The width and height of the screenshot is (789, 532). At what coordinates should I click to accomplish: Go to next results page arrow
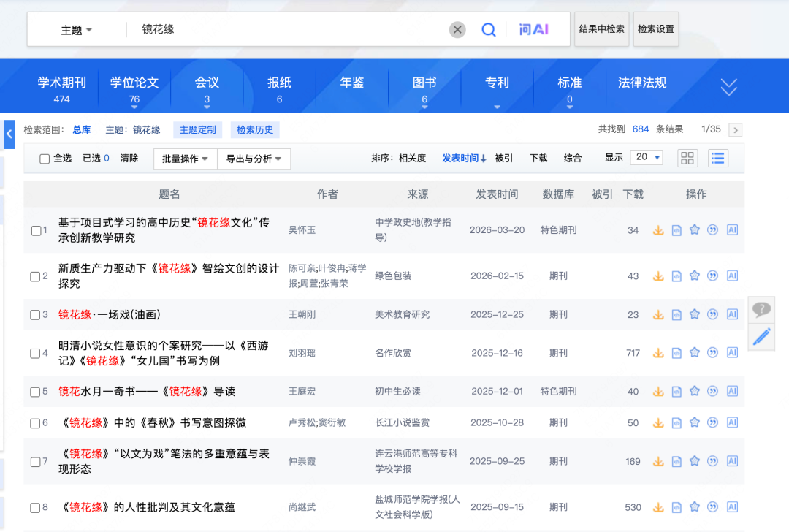735,130
